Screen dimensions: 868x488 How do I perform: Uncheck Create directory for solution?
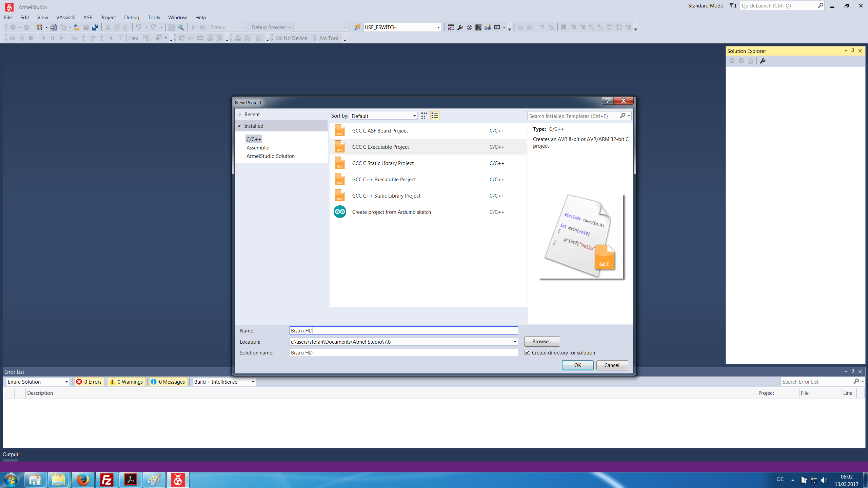(527, 352)
